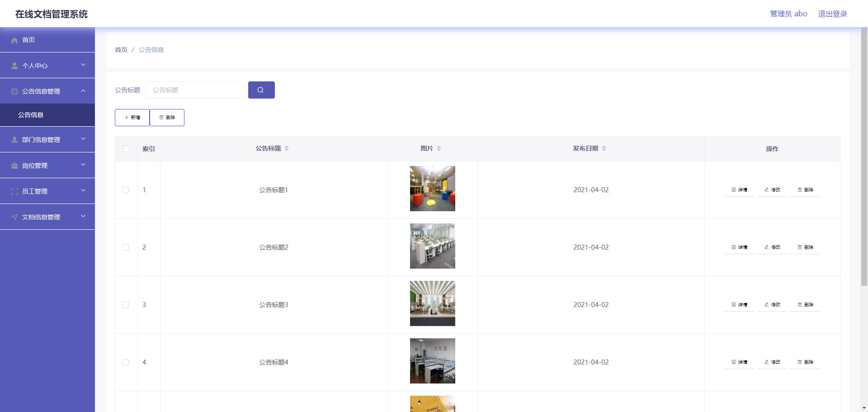The height and width of the screenshot is (412, 868).
Task: Go to 首页 via breadcrumb
Action: (121, 50)
